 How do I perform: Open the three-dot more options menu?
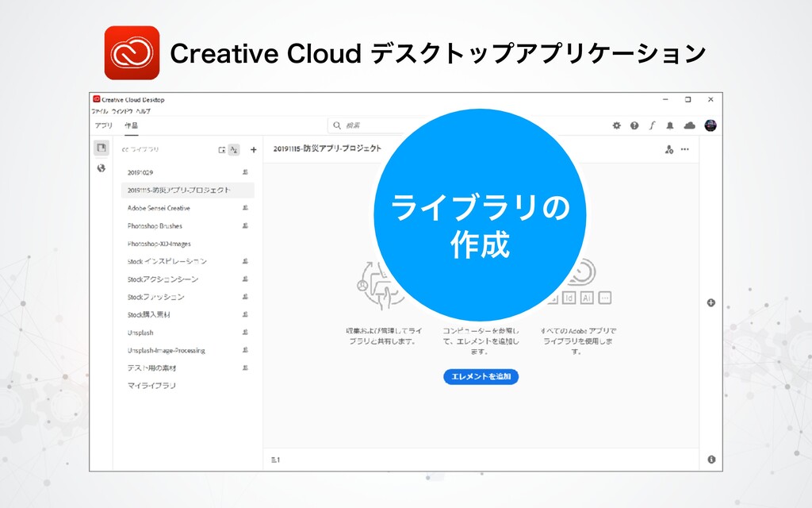point(685,149)
